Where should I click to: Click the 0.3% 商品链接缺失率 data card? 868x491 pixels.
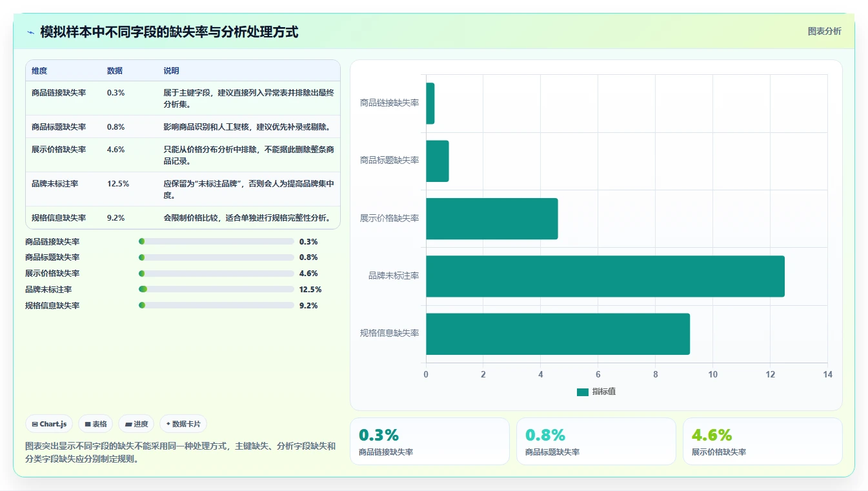click(430, 441)
